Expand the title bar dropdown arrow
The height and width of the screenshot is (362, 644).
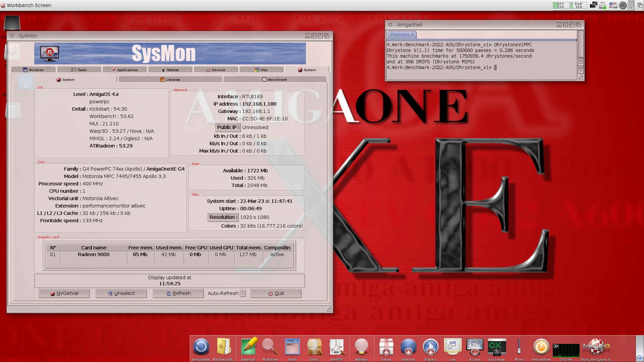(631, 6)
